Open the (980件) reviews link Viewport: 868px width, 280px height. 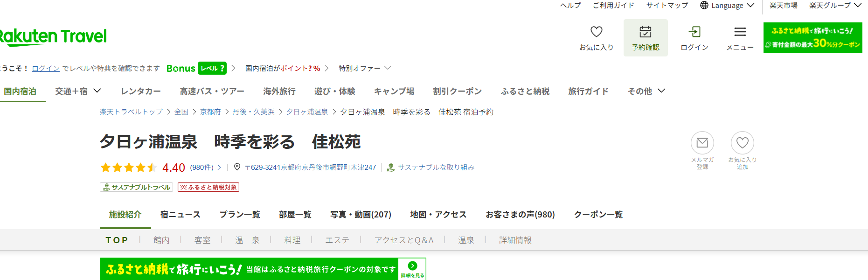(202, 168)
